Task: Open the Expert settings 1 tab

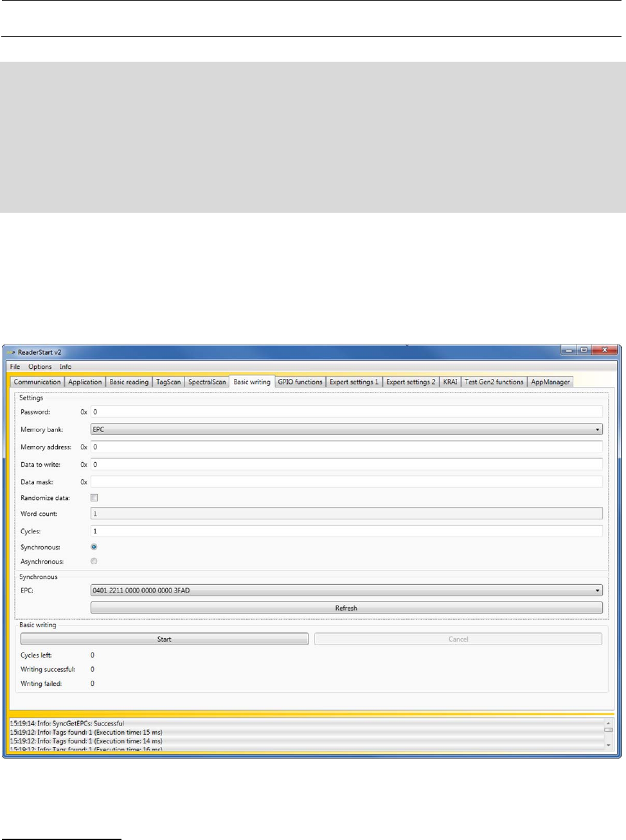Action: [354, 382]
